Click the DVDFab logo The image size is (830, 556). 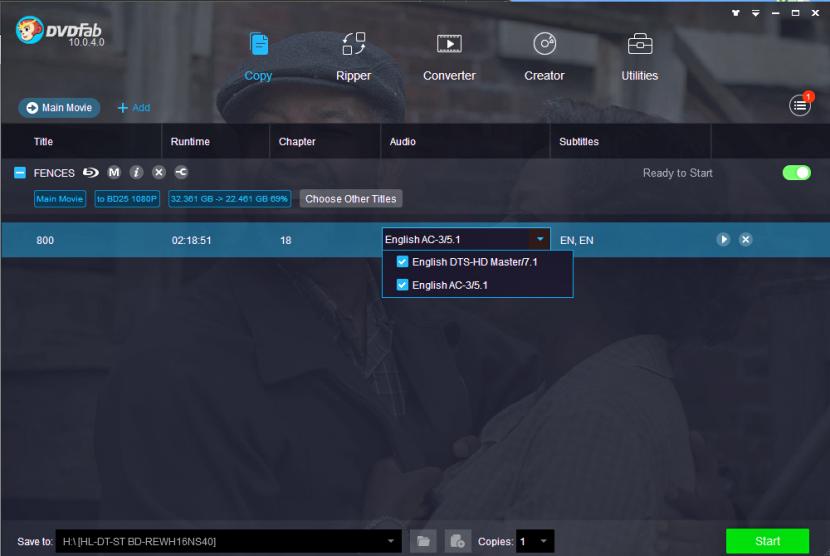[60, 31]
